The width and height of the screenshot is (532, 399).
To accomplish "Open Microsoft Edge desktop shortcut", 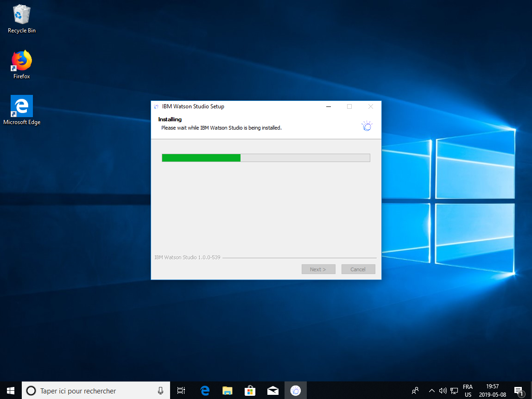I will 21,110.
